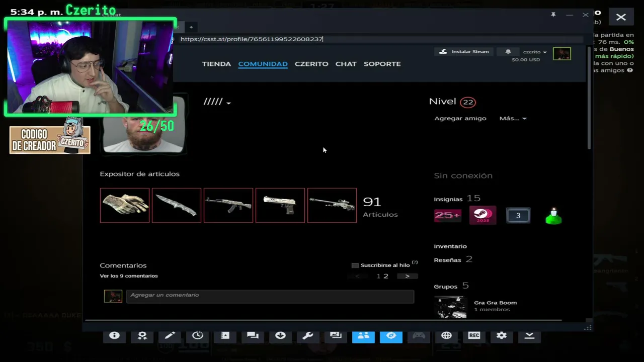Image resolution: width=644 pixels, height=362 pixels.
Task: Go to comments page 2
Action: pos(386,276)
